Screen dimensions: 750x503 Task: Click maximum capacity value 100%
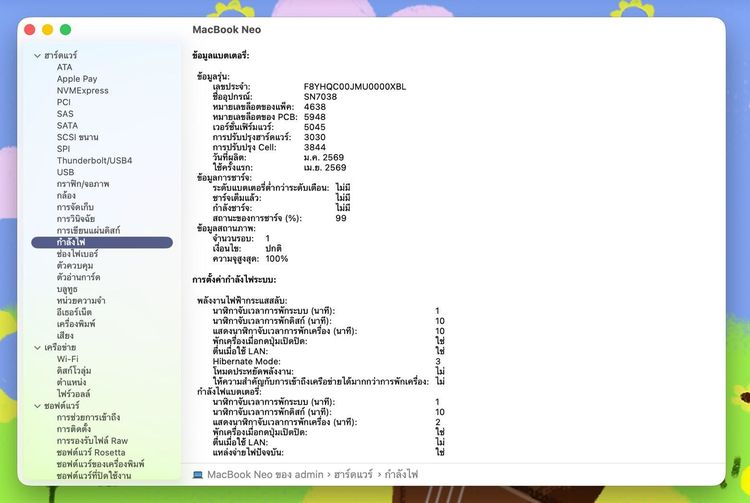(276, 259)
